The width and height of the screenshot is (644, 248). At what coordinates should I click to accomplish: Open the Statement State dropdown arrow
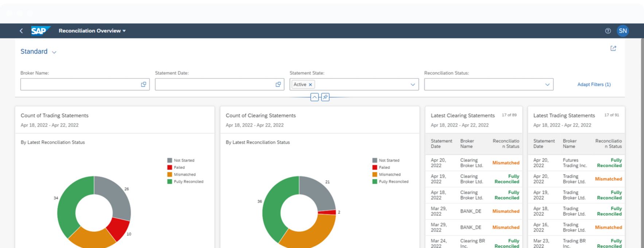(412, 85)
